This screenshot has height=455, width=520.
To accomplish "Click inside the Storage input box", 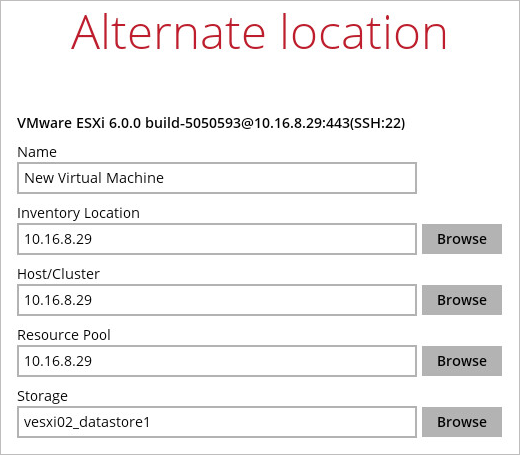I will [217, 422].
